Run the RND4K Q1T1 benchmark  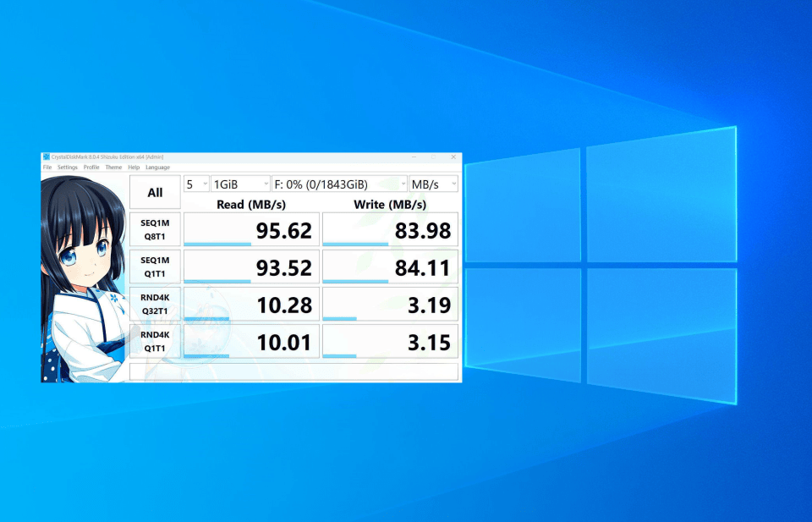pos(155,341)
